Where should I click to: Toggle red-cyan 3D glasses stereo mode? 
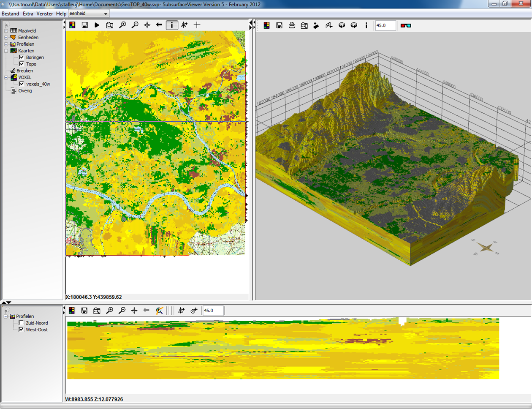coord(406,26)
